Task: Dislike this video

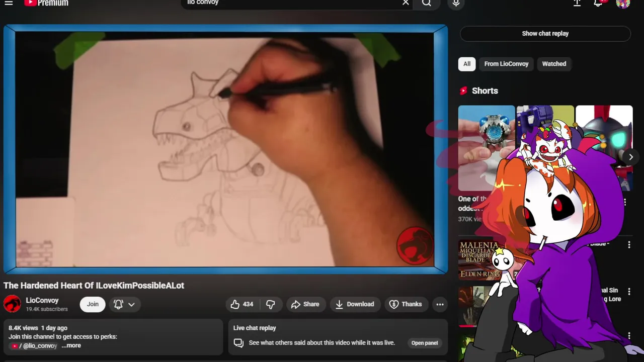Action: coord(271,304)
